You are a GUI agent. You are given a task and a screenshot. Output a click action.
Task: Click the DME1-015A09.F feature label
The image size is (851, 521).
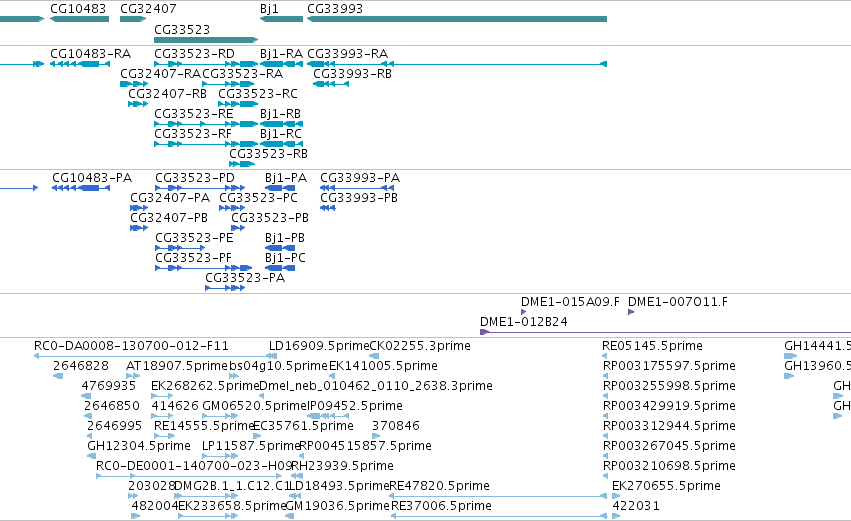coord(570,302)
